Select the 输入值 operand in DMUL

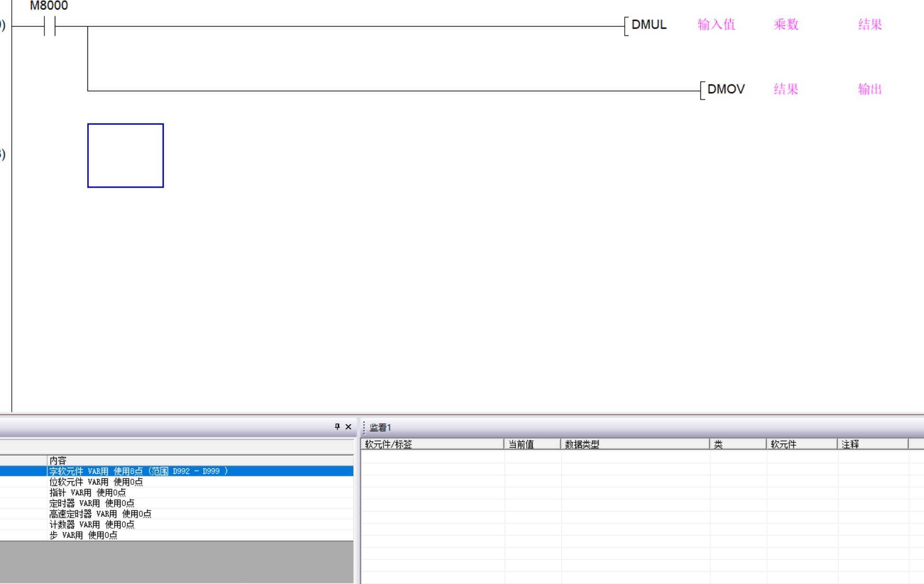[x=716, y=25]
